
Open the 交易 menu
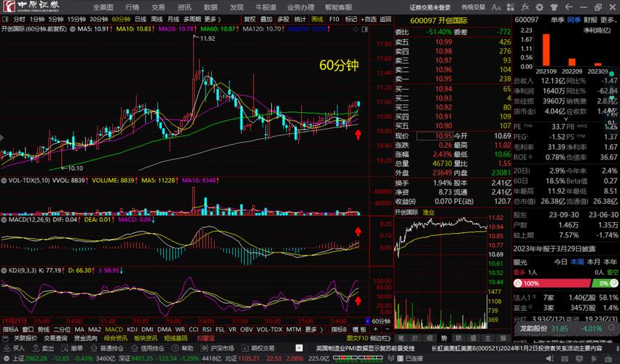(158, 7)
